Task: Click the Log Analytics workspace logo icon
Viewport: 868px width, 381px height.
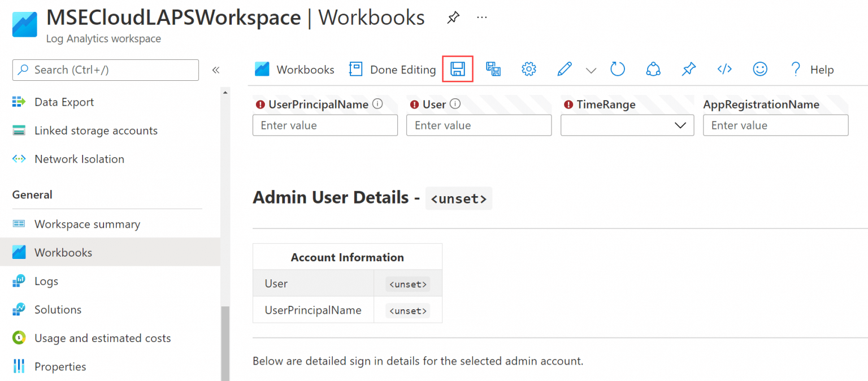Action: click(x=24, y=24)
